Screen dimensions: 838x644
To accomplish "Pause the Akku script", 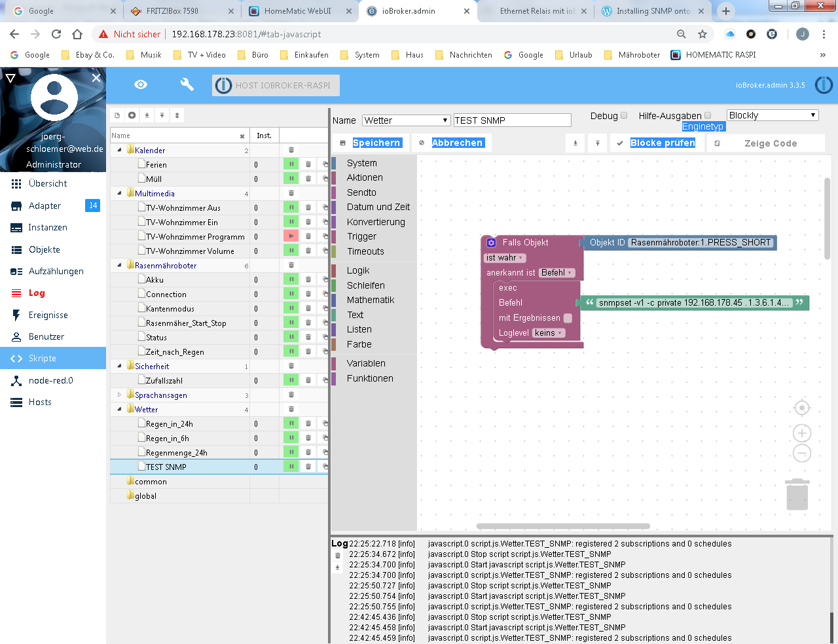I will (291, 279).
